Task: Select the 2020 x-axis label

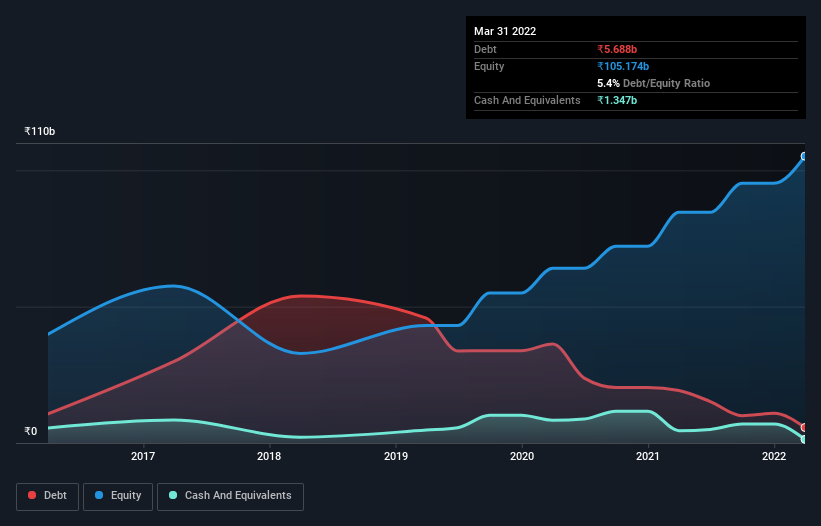Action: [522, 456]
